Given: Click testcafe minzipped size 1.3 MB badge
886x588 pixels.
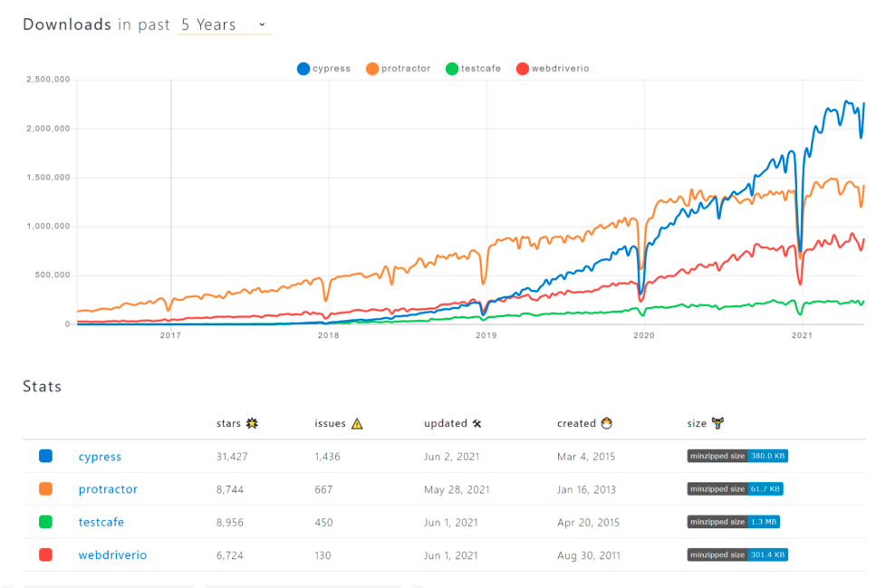Looking at the screenshot, I should click(734, 521).
